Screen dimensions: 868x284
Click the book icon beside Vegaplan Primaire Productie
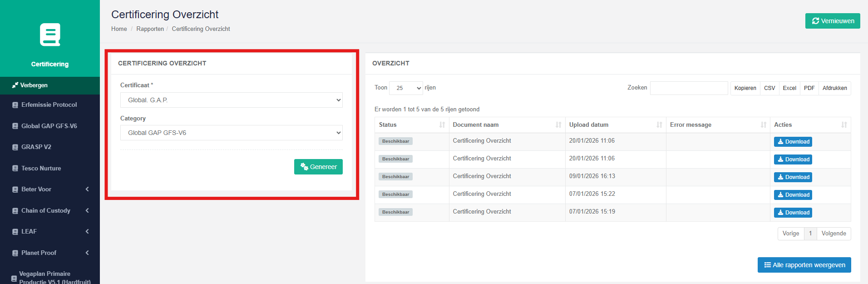pyautogui.click(x=14, y=278)
